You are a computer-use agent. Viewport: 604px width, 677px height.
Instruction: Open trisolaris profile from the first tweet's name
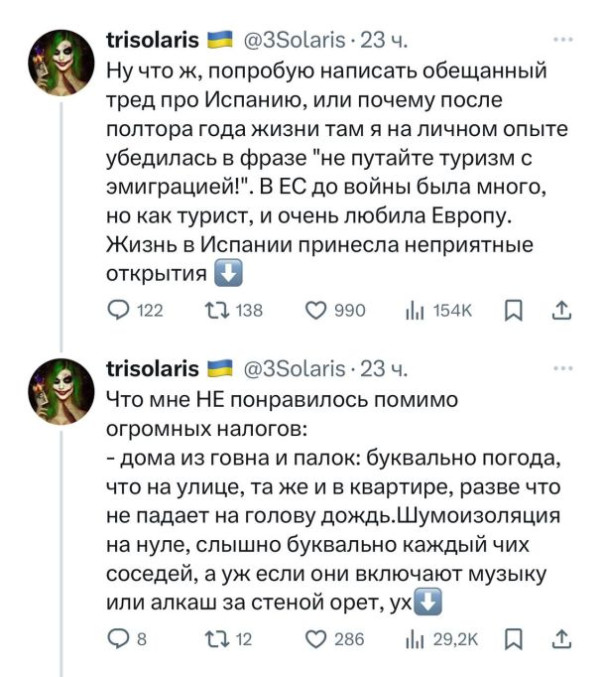[151, 41]
